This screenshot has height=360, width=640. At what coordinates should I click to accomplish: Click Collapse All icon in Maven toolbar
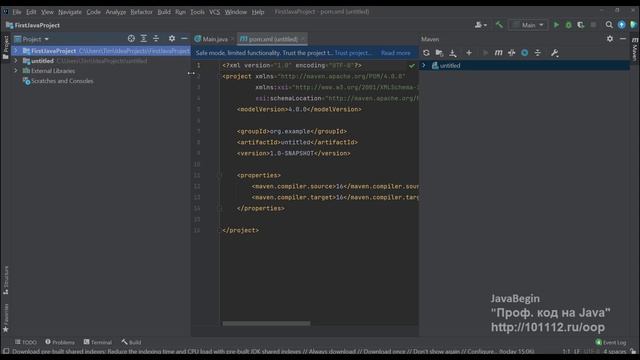538,53
